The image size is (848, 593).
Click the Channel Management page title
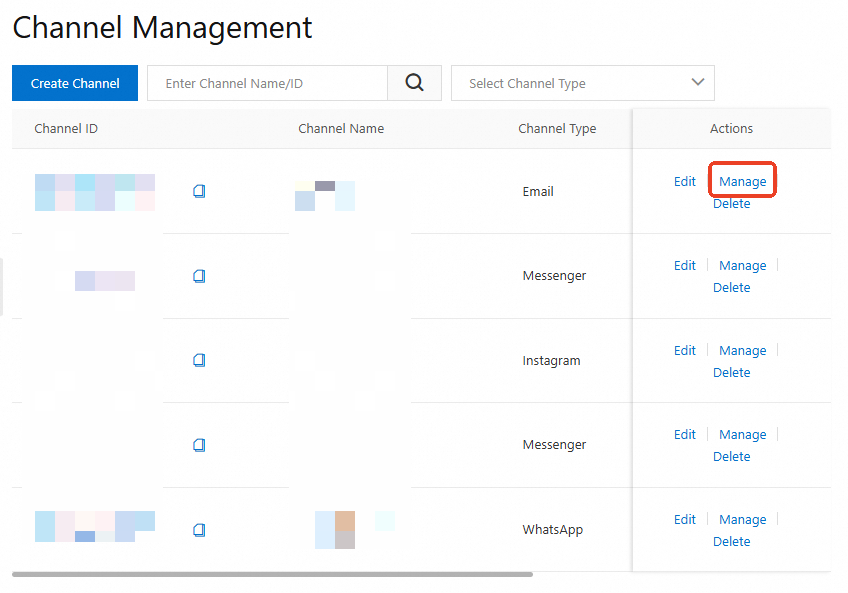[x=161, y=27]
